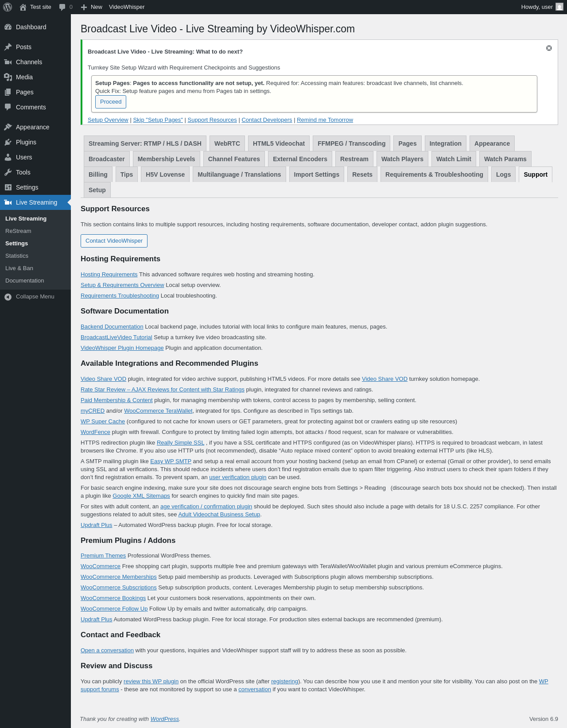Open Requirements & Troubleshooting tab
Viewport: 567px width, 728px height.
[434, 174]
